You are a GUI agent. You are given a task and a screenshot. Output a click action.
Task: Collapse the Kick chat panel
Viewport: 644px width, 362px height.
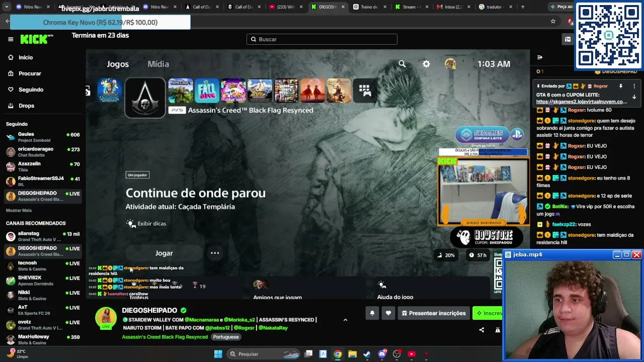(540, 57)
